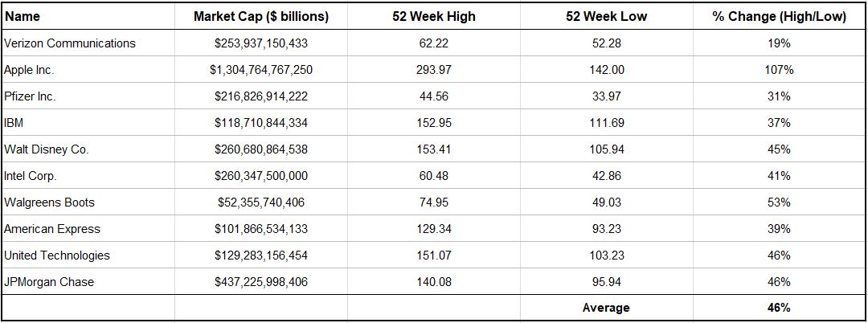Click Walgreens Boots 53% change cell

point(779,202)
